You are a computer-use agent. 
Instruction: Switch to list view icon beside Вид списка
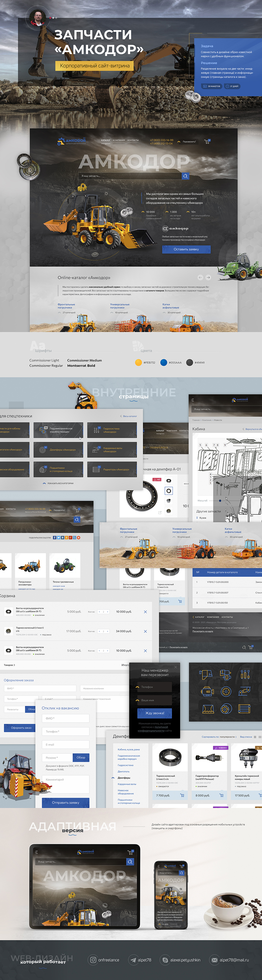255,737
